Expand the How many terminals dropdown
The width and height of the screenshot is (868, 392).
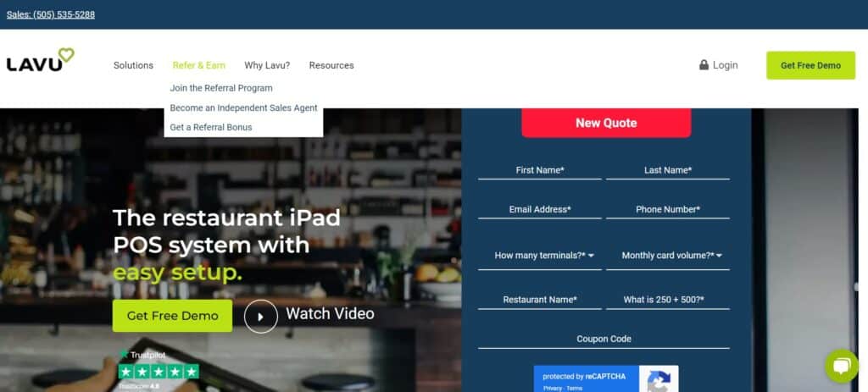point(544,256)
